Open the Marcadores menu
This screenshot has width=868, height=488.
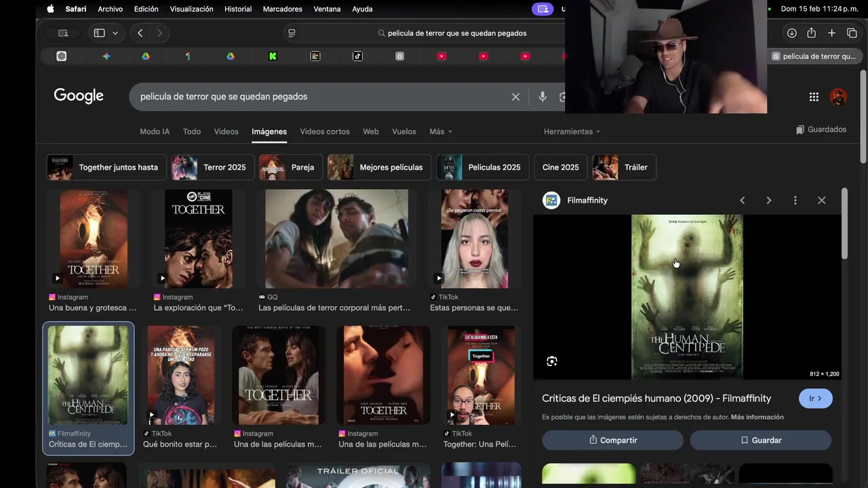(x=282, y=9)
